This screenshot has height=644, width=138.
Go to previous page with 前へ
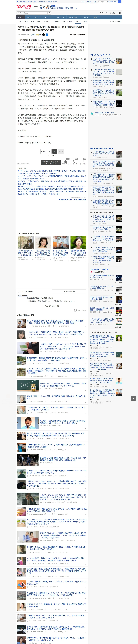pos(44,151)
